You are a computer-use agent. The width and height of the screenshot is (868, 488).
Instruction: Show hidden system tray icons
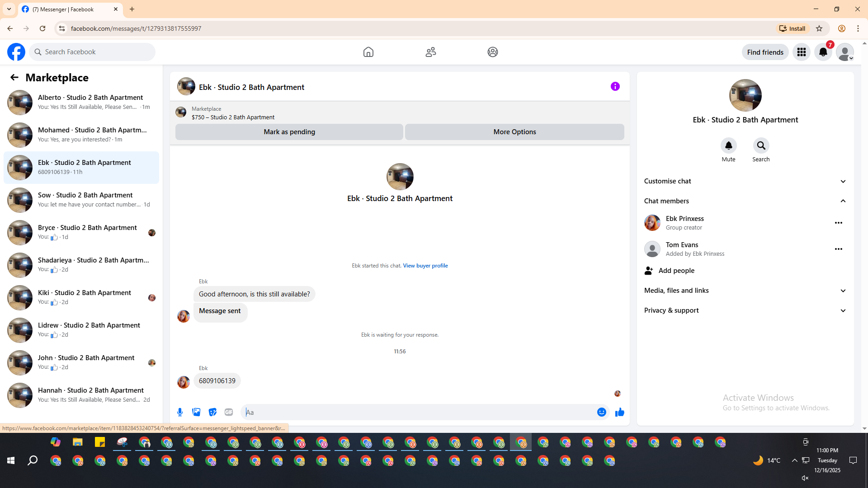tap(794, 460)
